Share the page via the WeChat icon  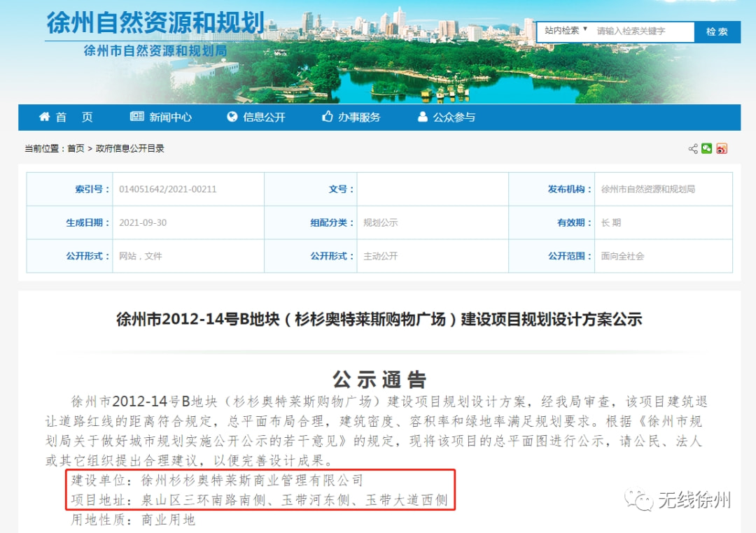[x=707, y=148]
